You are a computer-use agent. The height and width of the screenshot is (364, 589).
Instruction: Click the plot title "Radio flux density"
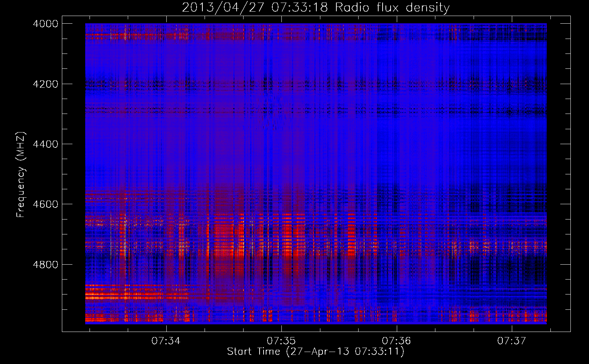(x=316, y=7)
